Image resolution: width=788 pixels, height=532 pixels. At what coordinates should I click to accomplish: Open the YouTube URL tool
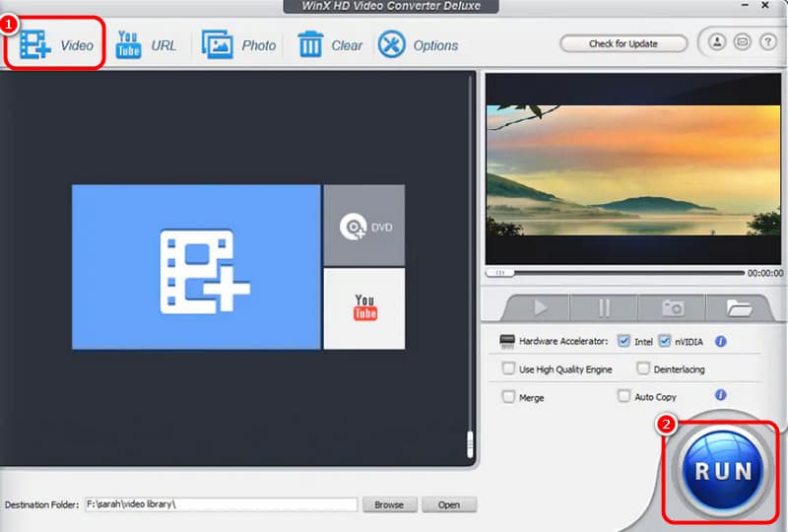click(x=128, y=45)
